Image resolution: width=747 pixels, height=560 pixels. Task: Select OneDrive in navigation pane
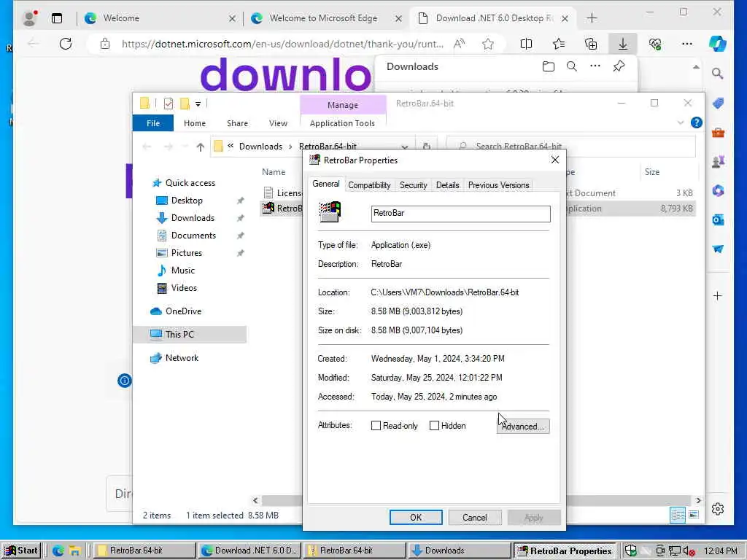[x=183, y=311]
